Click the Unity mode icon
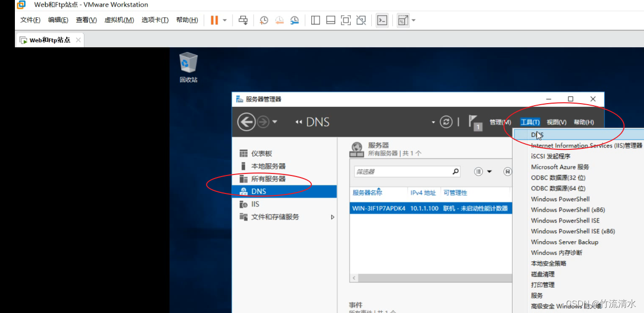Screen dimensions: 644x313 click(361, 20)
